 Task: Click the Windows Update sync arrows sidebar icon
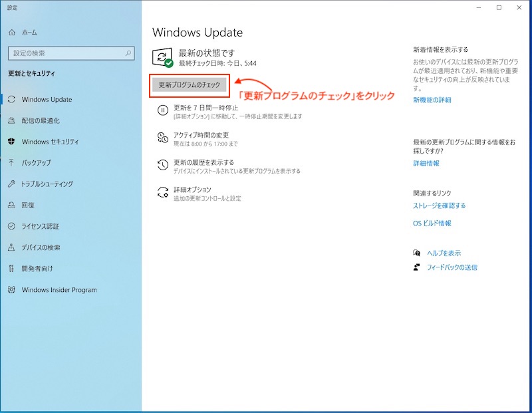point(11,100)
